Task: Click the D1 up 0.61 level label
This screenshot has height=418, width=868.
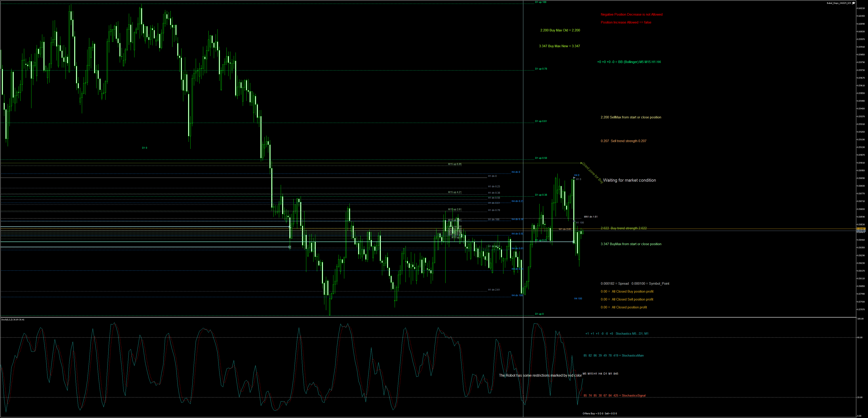Action: pyautogui.click(x=541, y=121)
